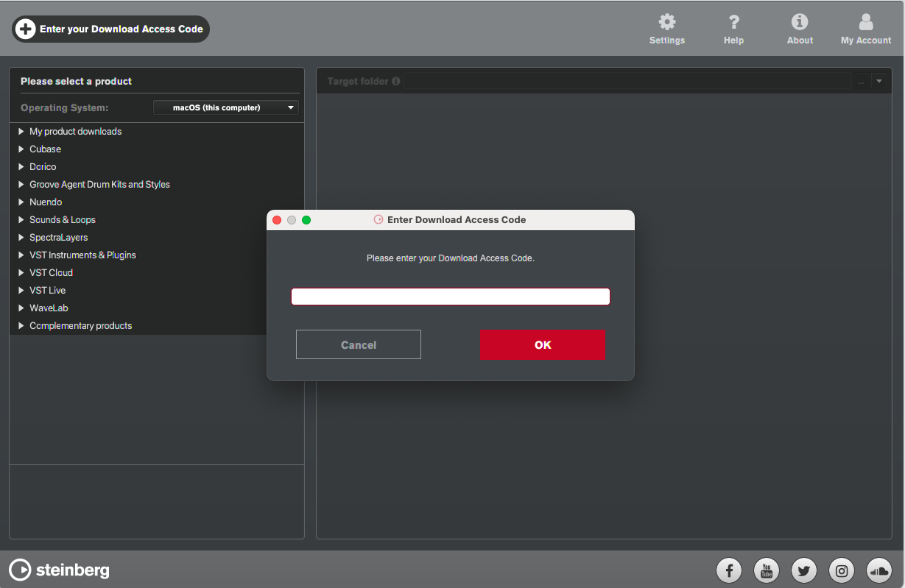Open the Help question mark icon

[733, 22]
